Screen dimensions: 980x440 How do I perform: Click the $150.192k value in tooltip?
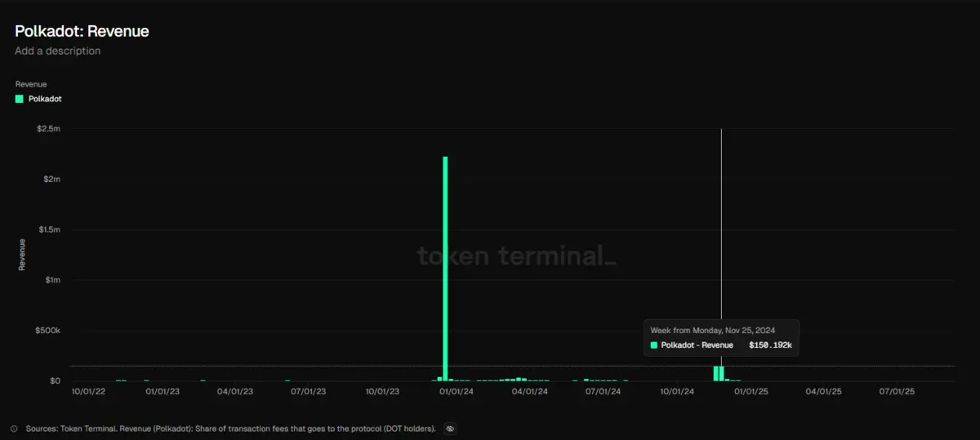[770, 345]
